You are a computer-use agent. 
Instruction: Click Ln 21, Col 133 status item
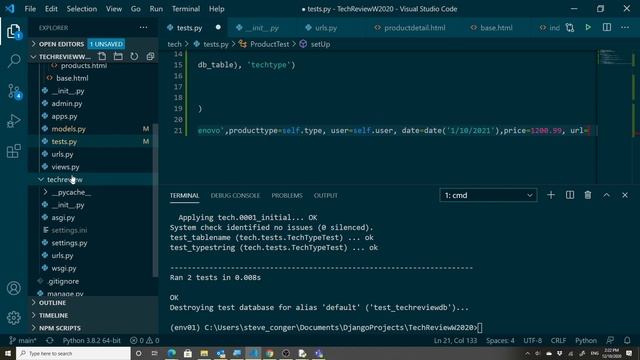point(455,340)
